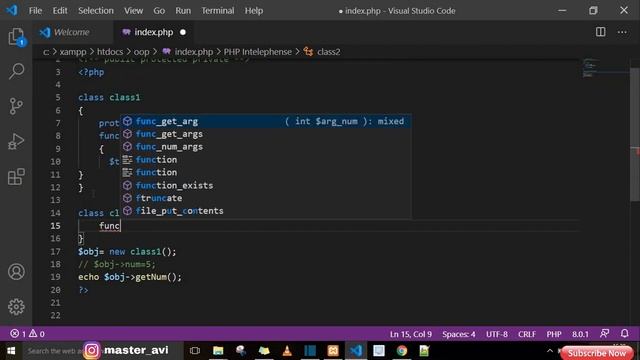This screenshot has height=360, width=640.
Task: Click htdocs in the breadcrumb
Action: (x=110, y=52)
